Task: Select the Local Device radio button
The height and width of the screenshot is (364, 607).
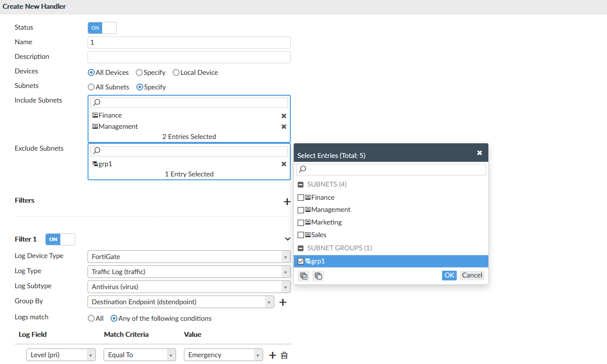Action: click(176, 73)
